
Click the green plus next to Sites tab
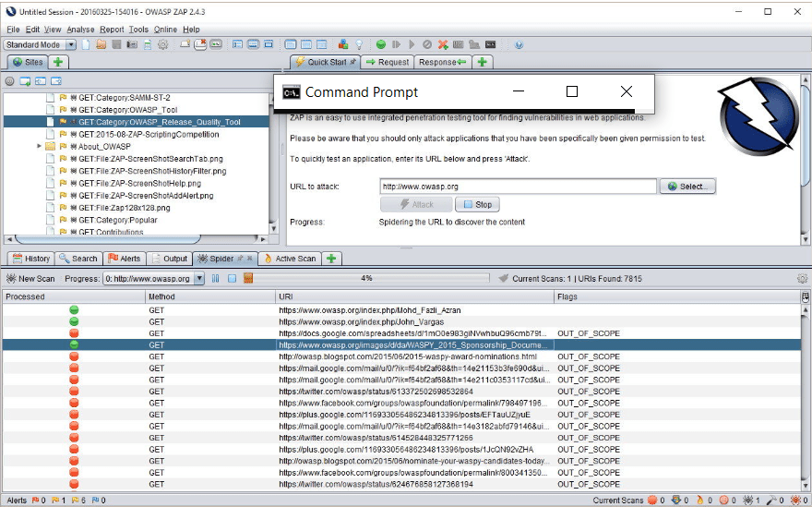point(58,62)
